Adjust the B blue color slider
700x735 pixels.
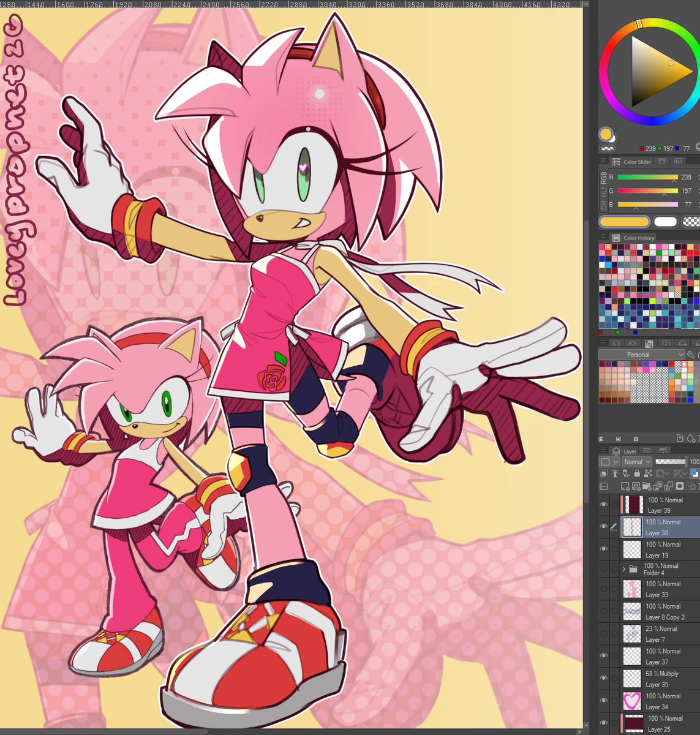(648, 205)
